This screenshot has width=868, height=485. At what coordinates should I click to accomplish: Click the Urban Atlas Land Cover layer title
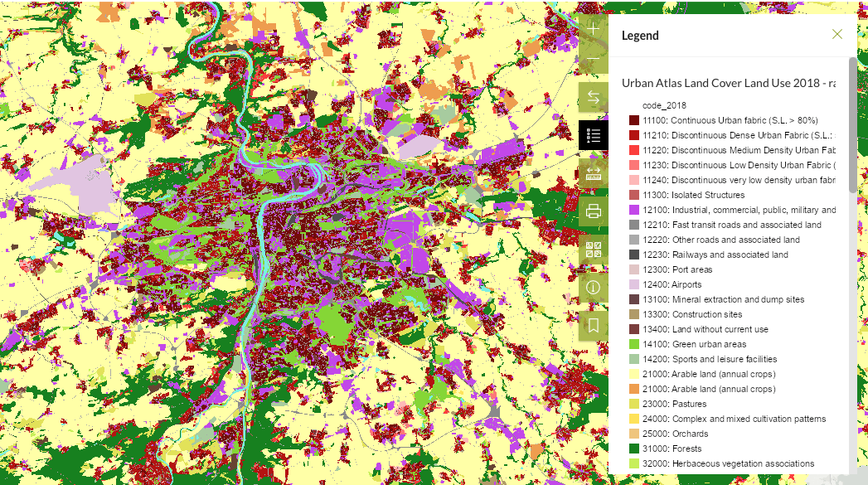tap(728, 83)
